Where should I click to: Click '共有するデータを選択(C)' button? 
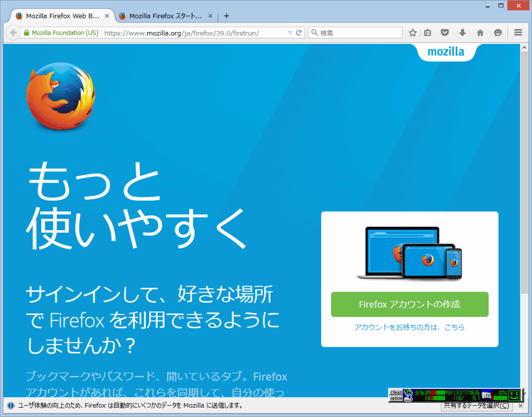click(x=477, y=406)
